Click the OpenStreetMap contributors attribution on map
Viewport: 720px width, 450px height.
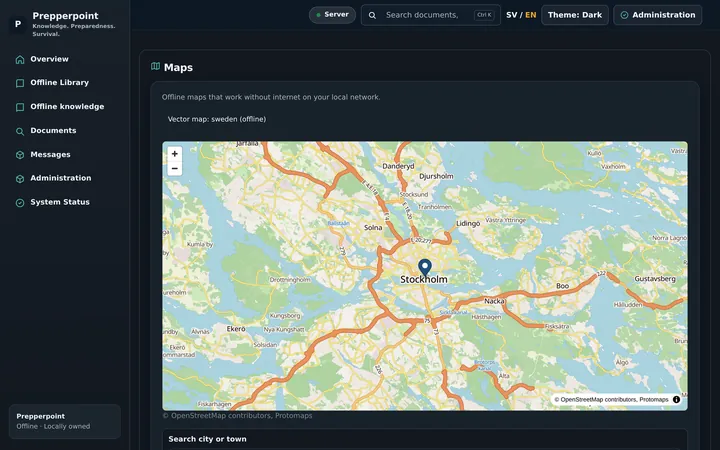(x=611, y=399)
